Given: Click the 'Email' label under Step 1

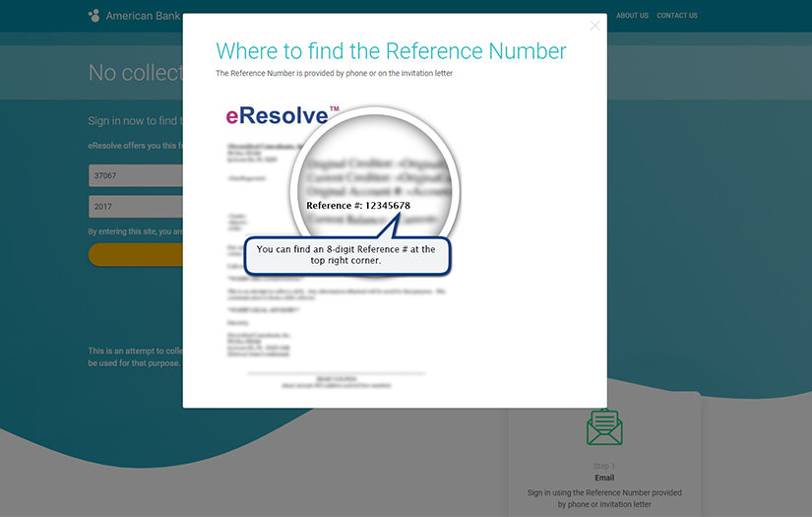Looking at the screenshot, I should 604,478.
